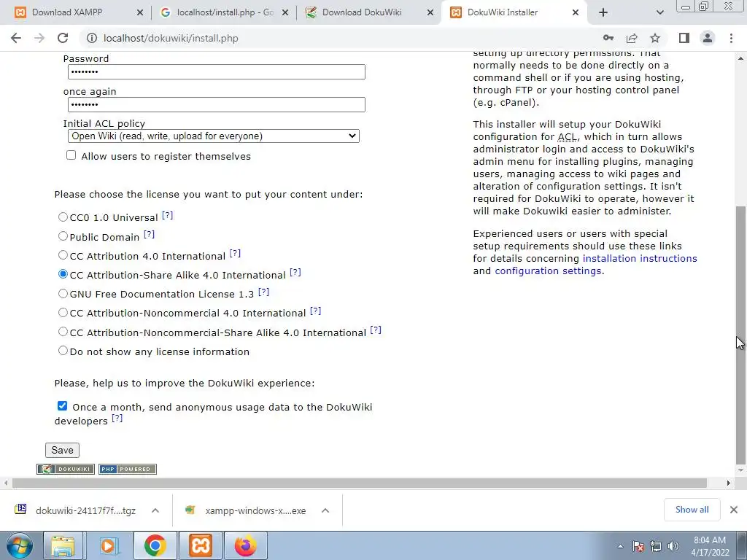Open the Initial ACL policy dropdown
The height and width of the screenshot is (560, 747).
pos(214,136)
